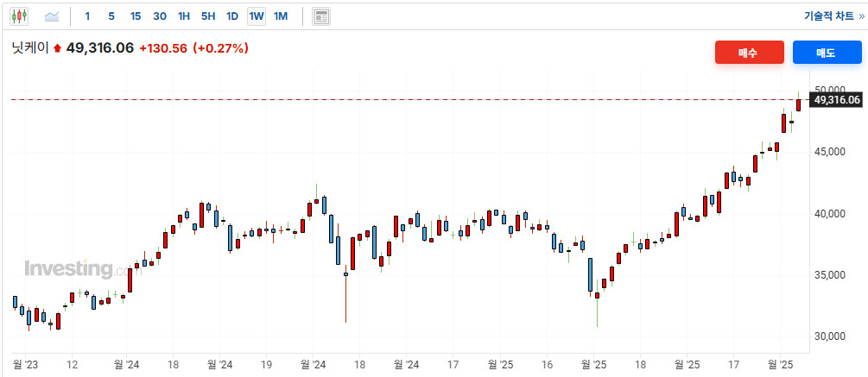
Task: Click the red up-arrow beside the price
Action: [57, 49]
